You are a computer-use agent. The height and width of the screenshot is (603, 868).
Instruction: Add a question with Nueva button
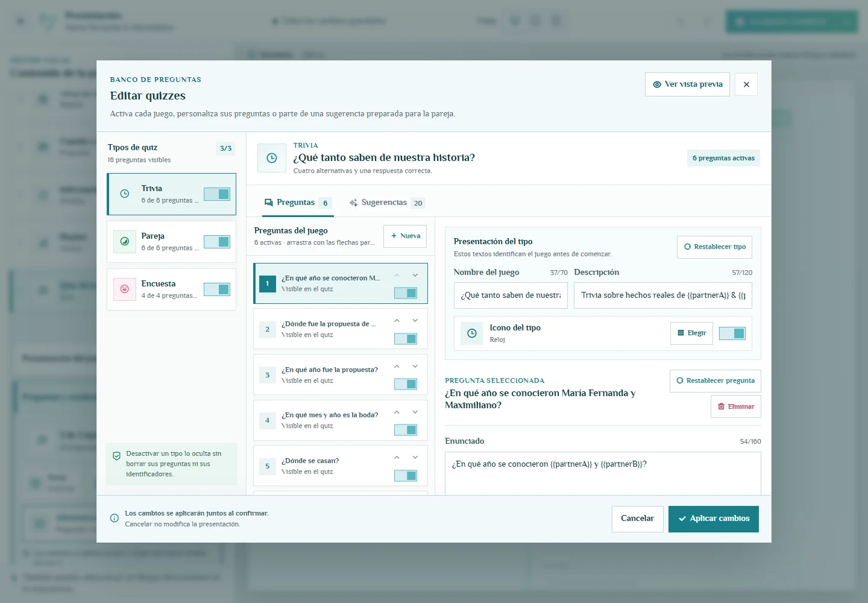(405, 236)
